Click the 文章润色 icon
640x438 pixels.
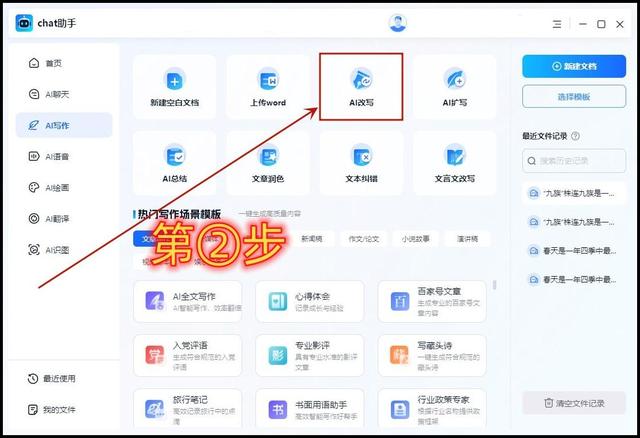(x=268, y=156)
